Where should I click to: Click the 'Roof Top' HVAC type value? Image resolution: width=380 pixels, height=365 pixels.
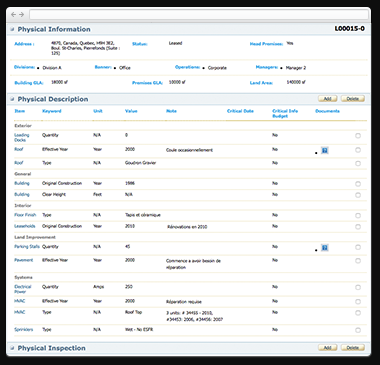click(x=133, y=312)
